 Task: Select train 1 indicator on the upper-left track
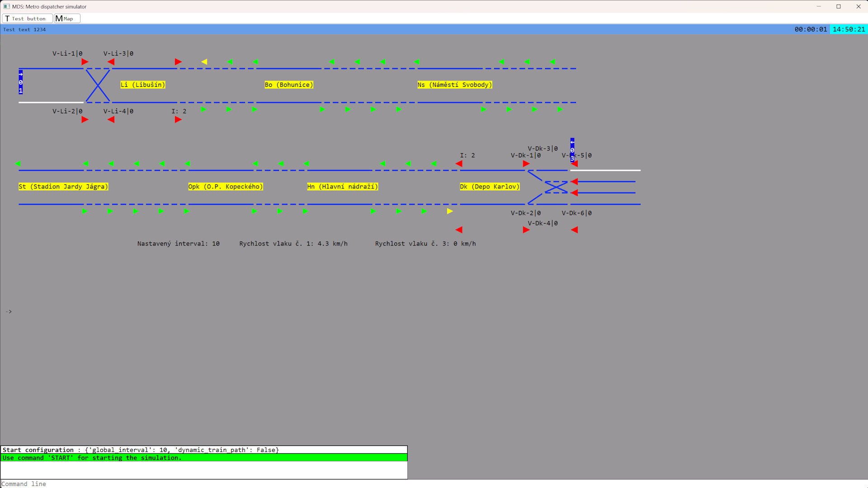pos(20,83)
